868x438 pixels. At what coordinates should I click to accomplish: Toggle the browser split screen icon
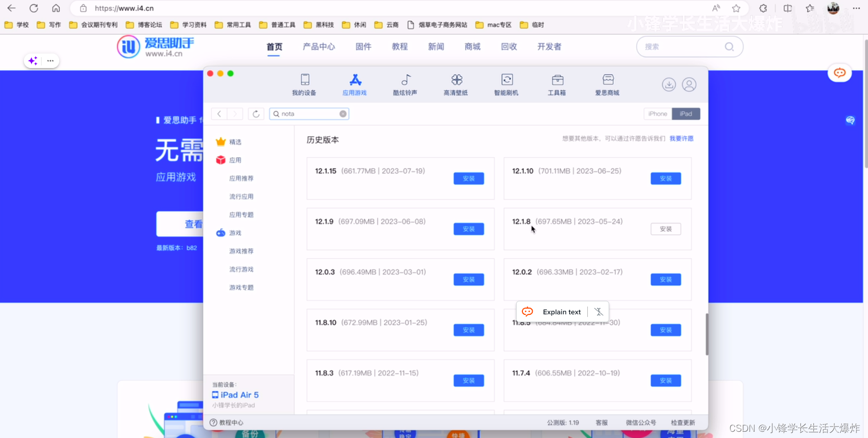pos(788,8)
